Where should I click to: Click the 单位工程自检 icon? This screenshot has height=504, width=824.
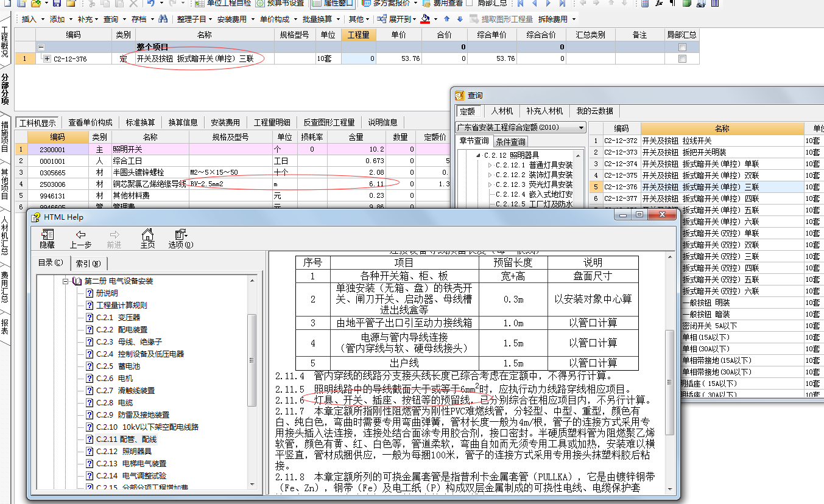[x=200, y=4]
